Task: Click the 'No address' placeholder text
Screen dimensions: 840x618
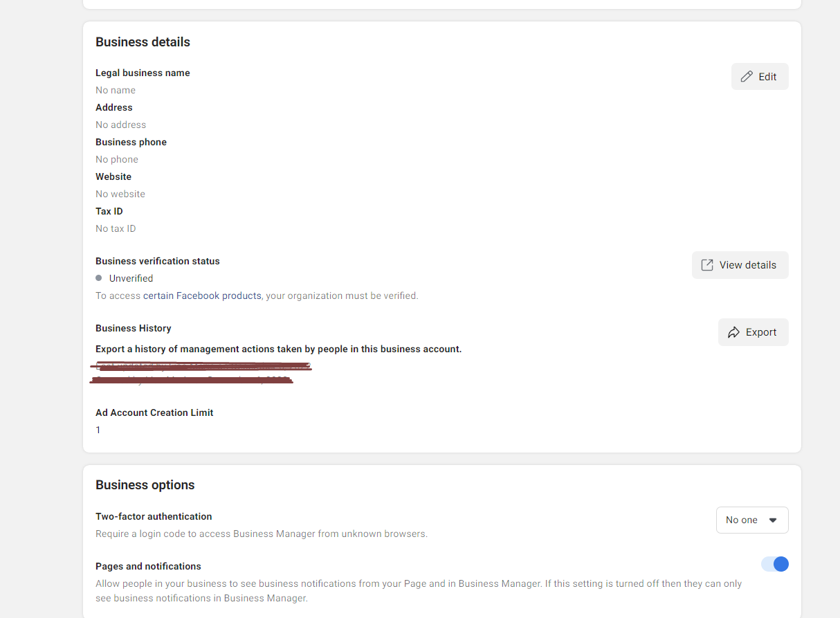Action: (x=121, y=125)
